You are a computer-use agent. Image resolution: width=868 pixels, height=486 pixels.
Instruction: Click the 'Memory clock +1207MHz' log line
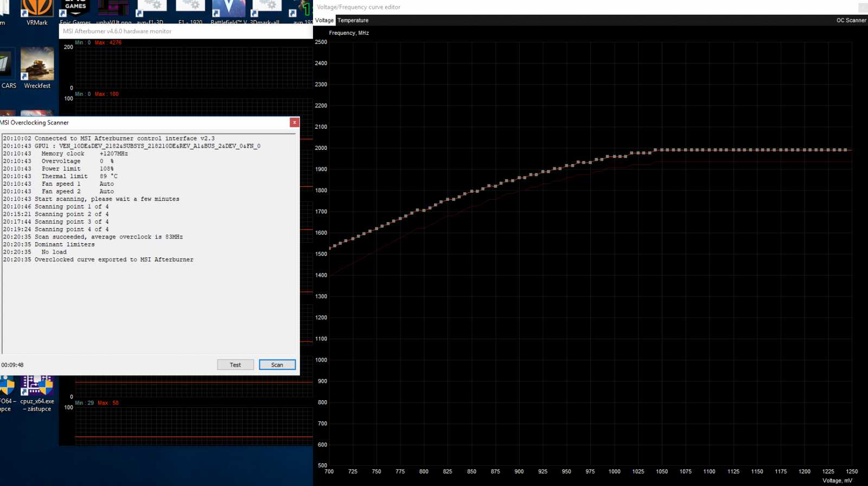tap(66, 154)
